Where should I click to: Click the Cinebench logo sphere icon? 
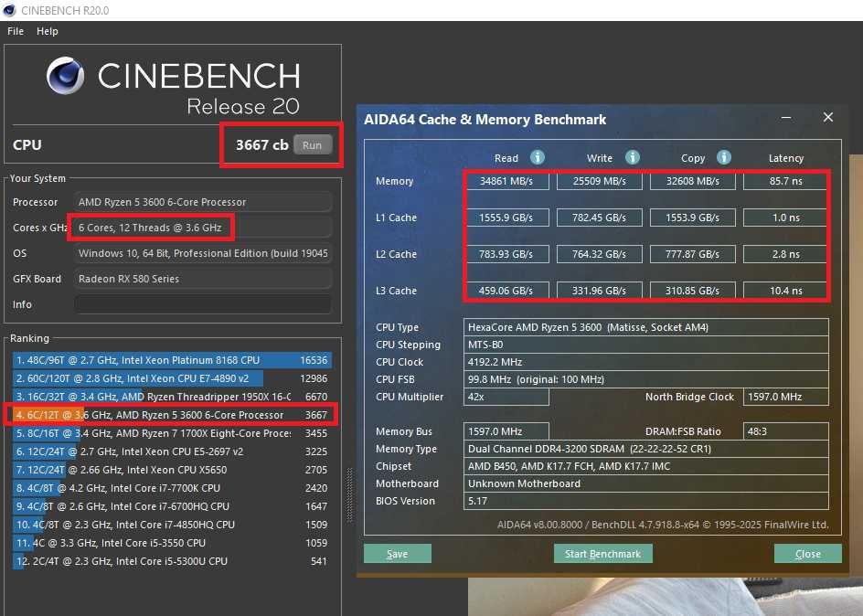click(66, 76)
